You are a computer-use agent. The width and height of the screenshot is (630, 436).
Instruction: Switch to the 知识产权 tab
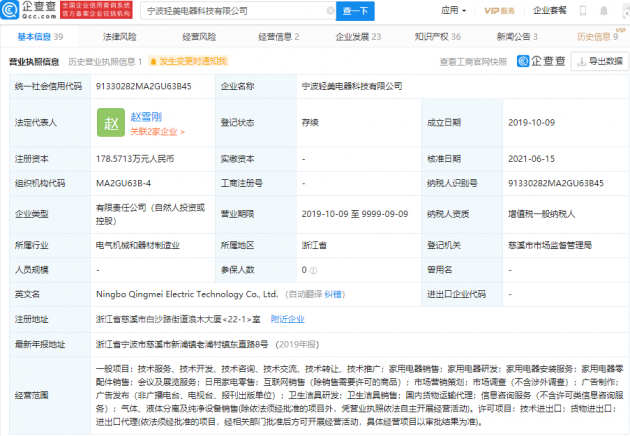[438, 37]
